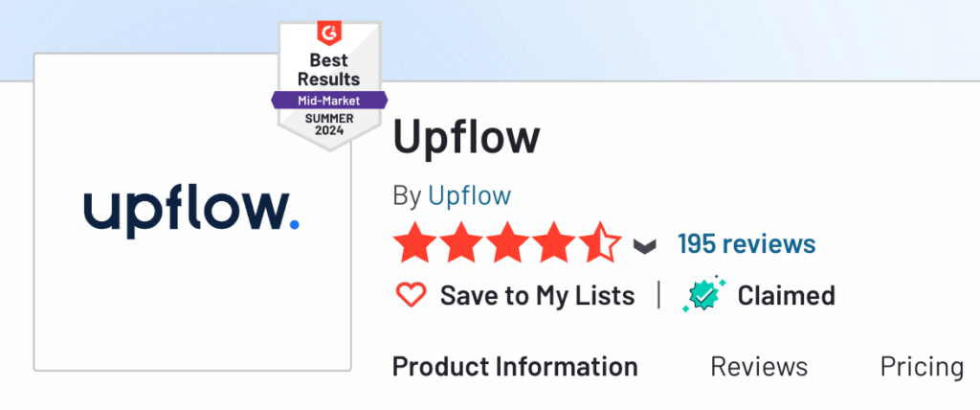Click the Claimed status label
The width and height of the screenshot is (980, 410).
pos(787,295)
